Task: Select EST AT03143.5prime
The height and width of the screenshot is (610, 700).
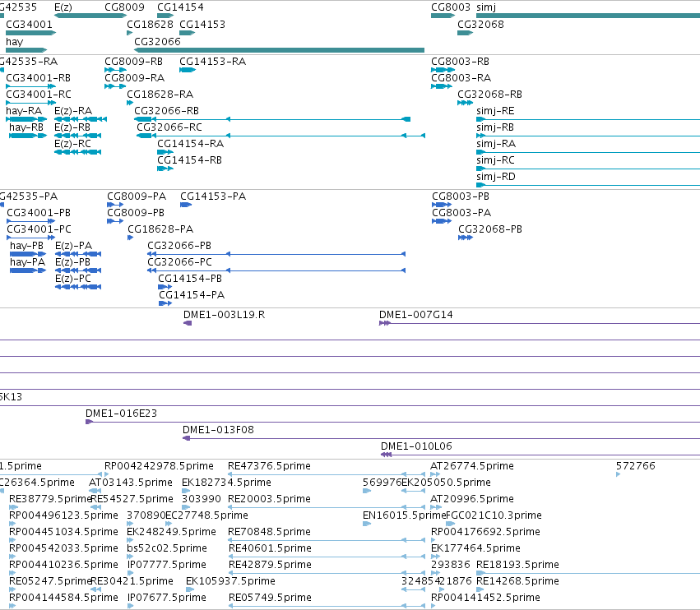Action: (130, 483)
